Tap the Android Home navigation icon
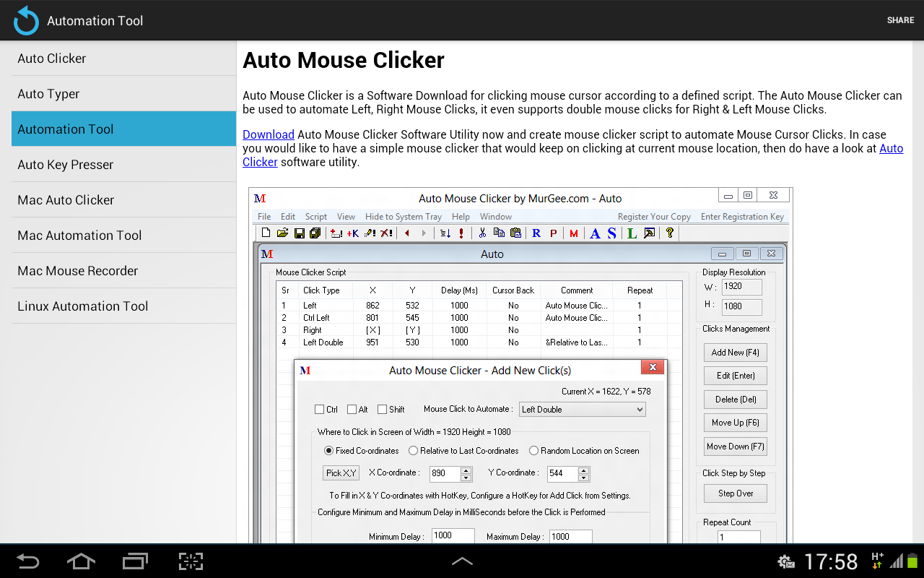This screenshot has width=924, height=578. point(80,561)
